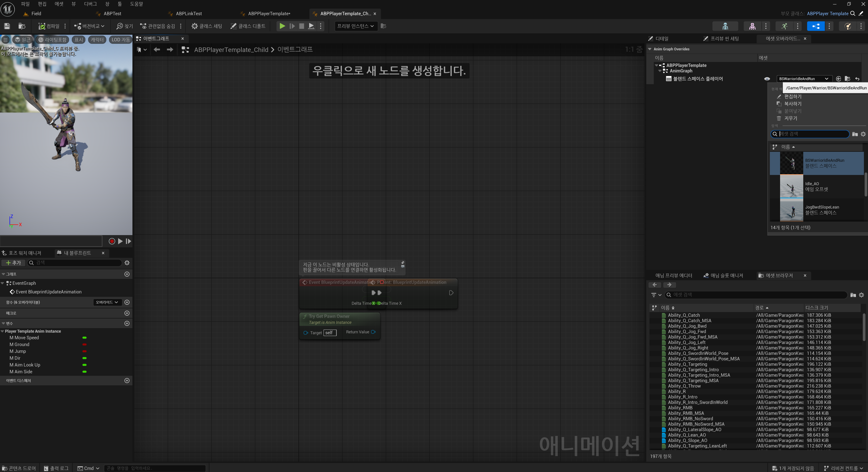
Task: Open the BSWarriorIdleAndRun asset dropdown
Action: (x=803, y=79)
